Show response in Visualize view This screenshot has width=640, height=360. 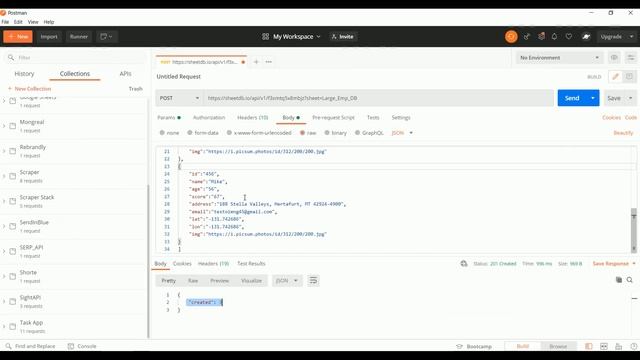point(251,281)
